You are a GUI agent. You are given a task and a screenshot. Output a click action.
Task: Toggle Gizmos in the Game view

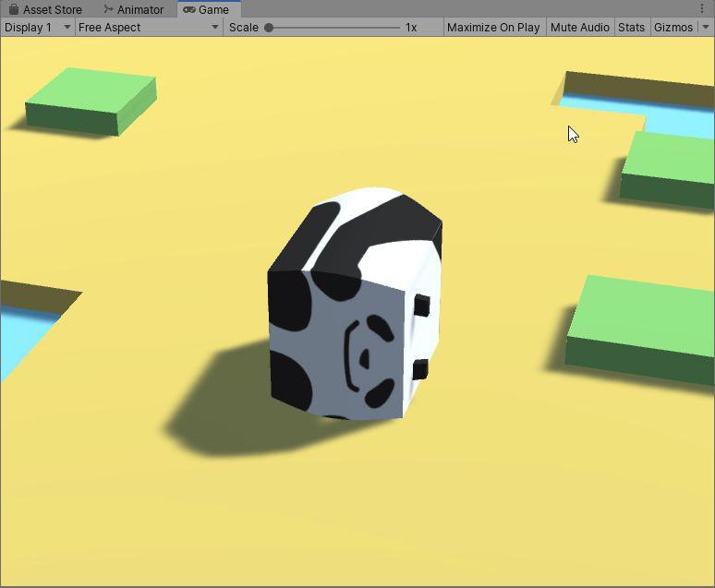pos(673,28)
